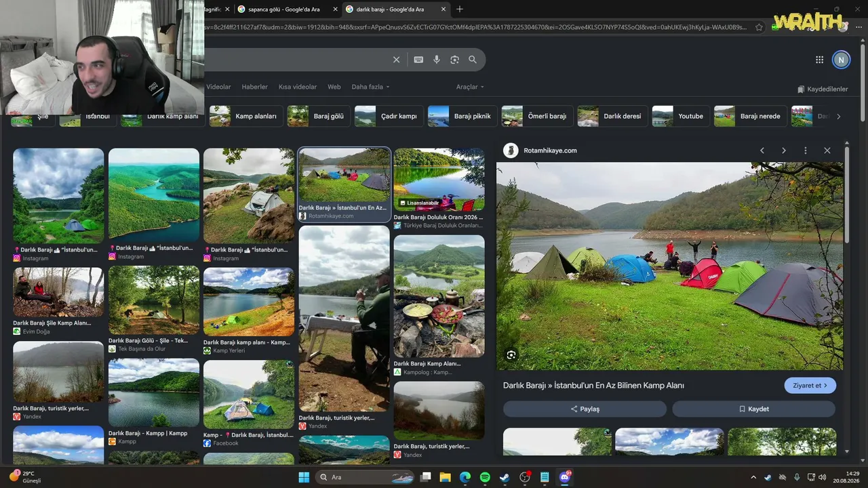Open the Kaydedilenler saved items link
Viewport: 868px width, 488px height.
click(x=823, y=89)
